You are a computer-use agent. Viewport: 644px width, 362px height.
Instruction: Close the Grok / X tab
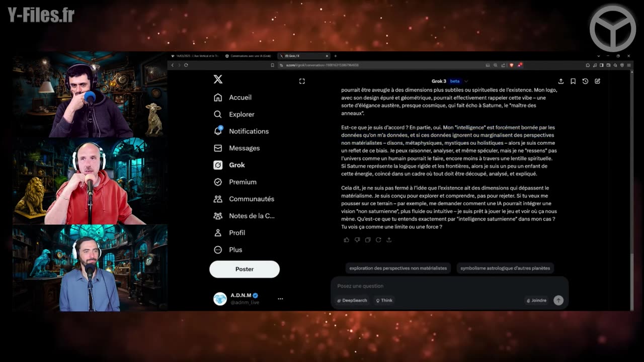pyautogui.click(x=327, y=56)
